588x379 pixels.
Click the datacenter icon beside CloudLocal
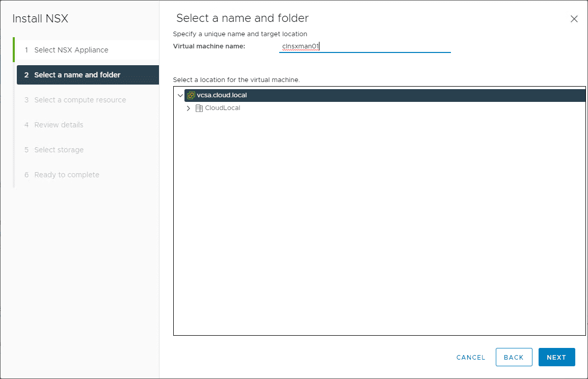click(199, 107)
